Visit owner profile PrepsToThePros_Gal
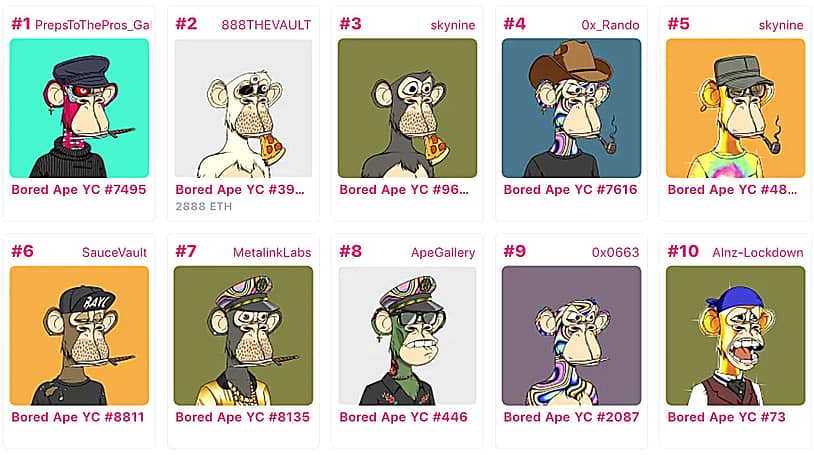This screenshot has height=455, width=814. click(93, 25)
